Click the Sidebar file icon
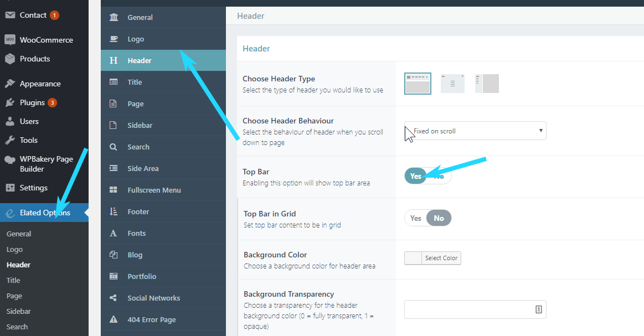Screen dimensions: 644x336 (x=113, y=125)
